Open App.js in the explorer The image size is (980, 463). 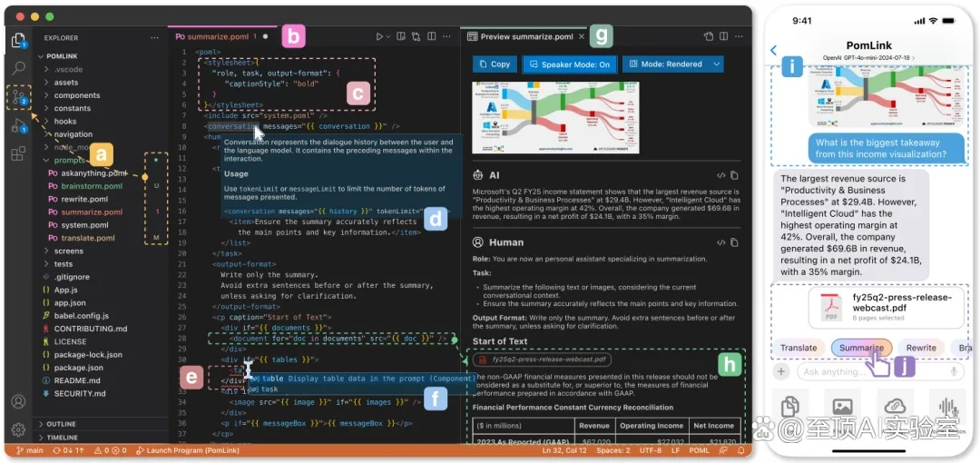click(x=65, y=290)
